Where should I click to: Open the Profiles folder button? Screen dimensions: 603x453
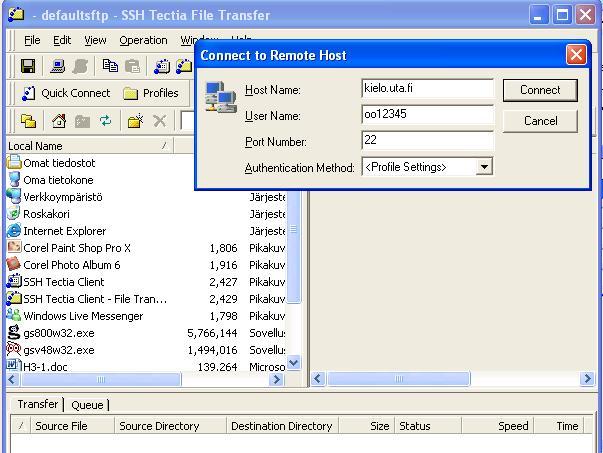tap(151, 93)
